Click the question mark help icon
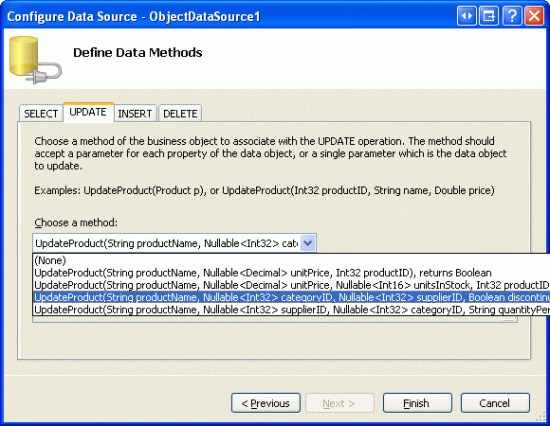The width and height of the screenshot is (550, 426). [x=512, y=16]
